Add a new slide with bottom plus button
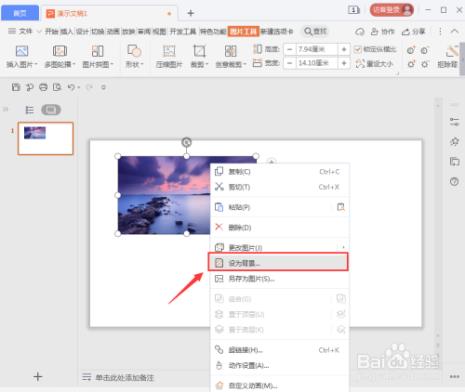The height and width of the screenshot is (392, 465). pos(38,377)
